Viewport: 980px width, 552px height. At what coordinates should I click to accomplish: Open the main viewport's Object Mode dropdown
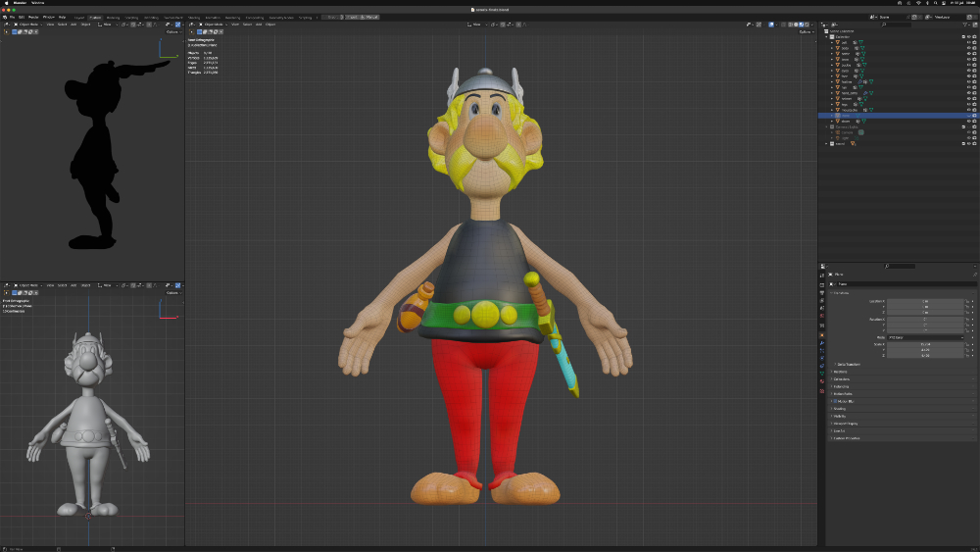coord(213,25)
